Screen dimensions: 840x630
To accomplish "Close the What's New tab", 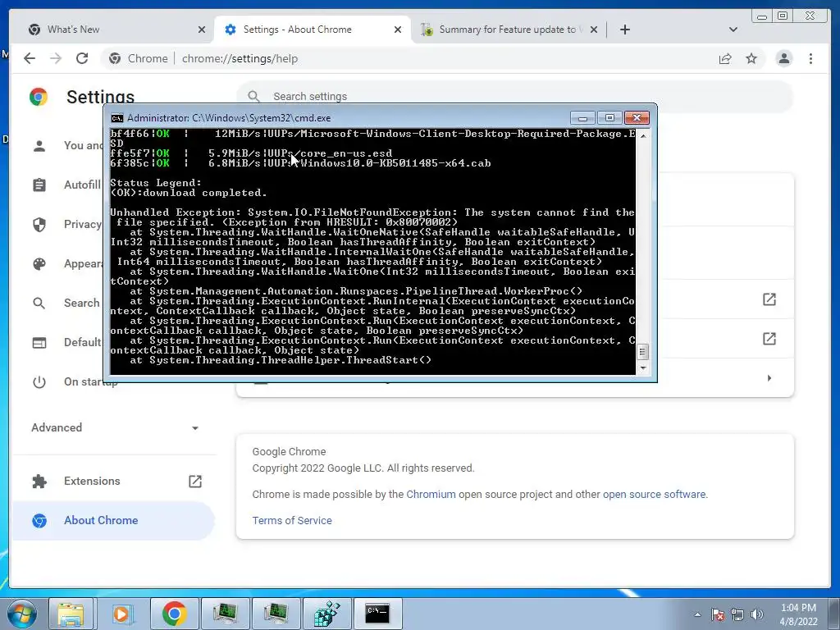I will pos(202,30).
